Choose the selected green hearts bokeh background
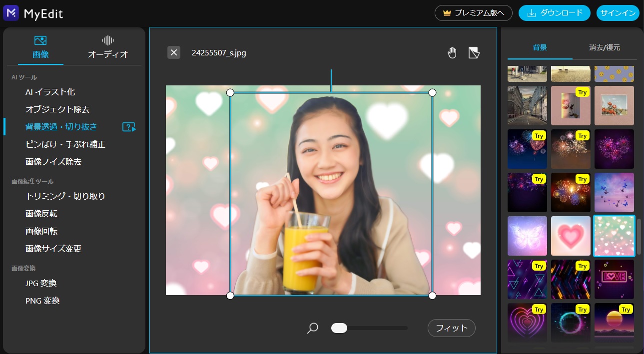 [614, 236]
